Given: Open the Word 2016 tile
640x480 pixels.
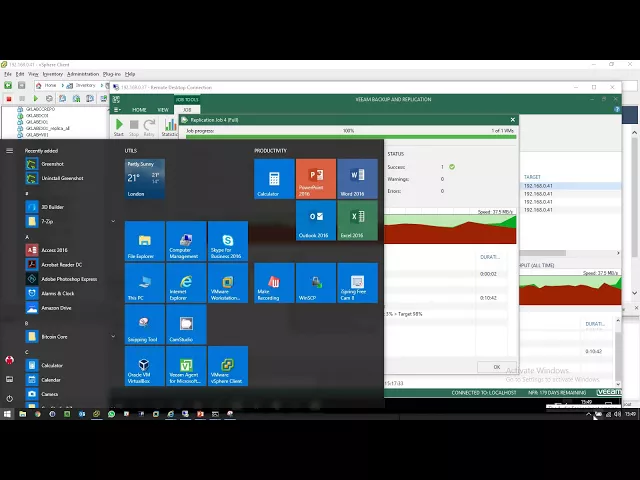Looking at the screenshot, I should 357,179.
